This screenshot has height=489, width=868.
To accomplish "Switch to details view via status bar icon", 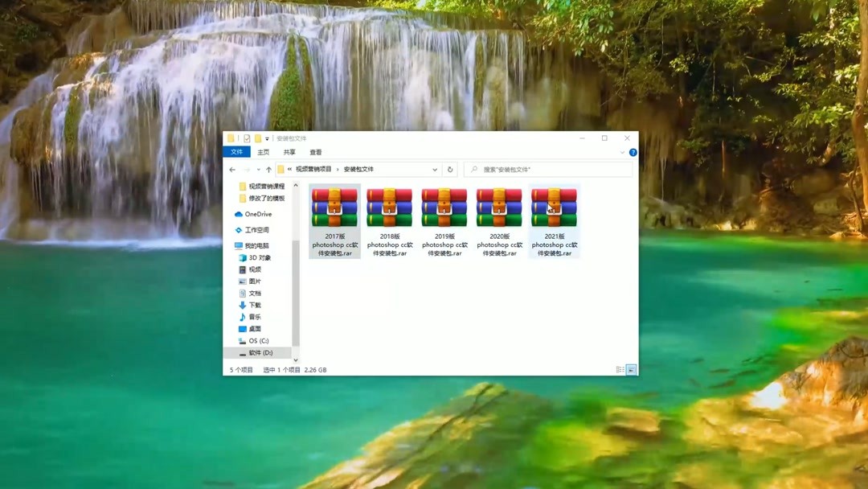I will point(619,370).
